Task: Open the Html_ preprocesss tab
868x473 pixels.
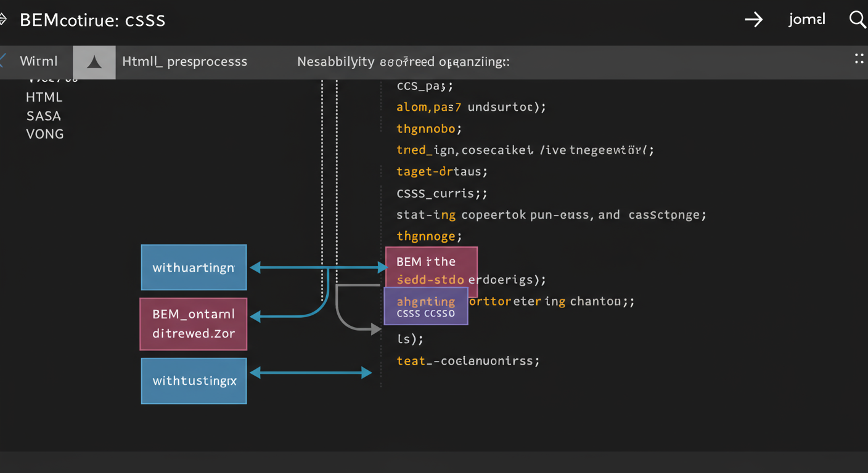Action: click(x=184, y=62)
